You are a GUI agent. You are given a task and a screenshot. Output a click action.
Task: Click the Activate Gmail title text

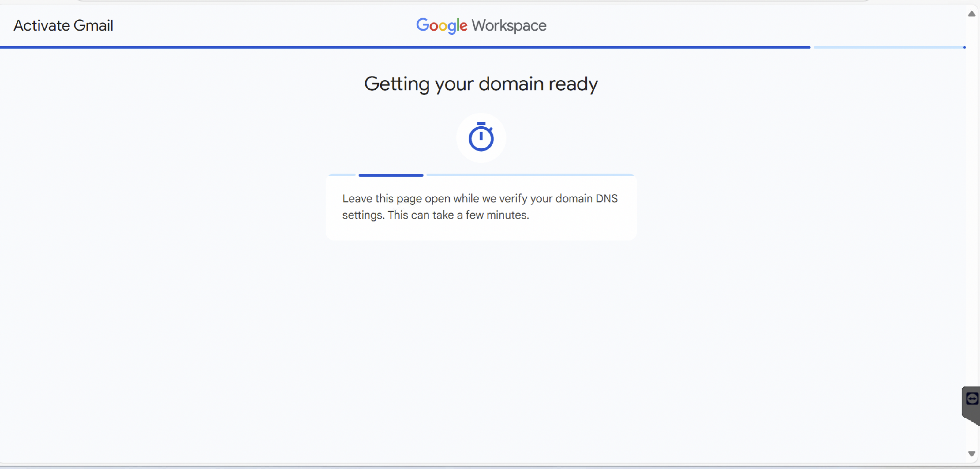point(64,25)
